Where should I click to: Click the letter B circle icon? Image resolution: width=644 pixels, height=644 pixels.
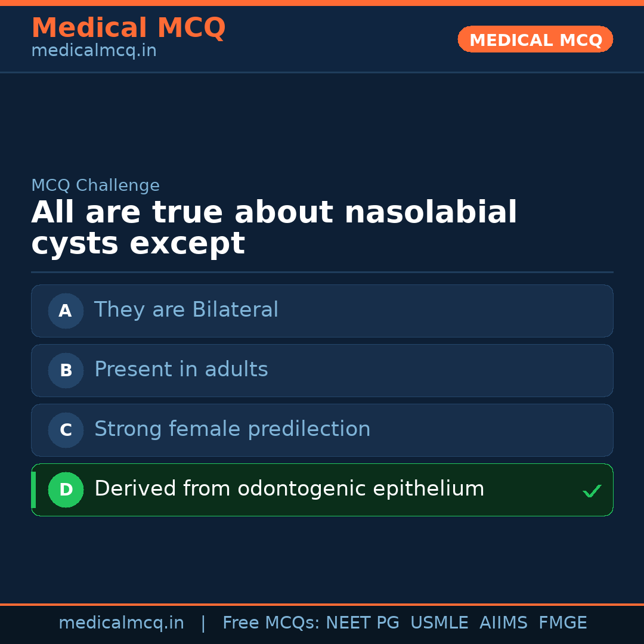pyautogui.click(x=66, y=370)
